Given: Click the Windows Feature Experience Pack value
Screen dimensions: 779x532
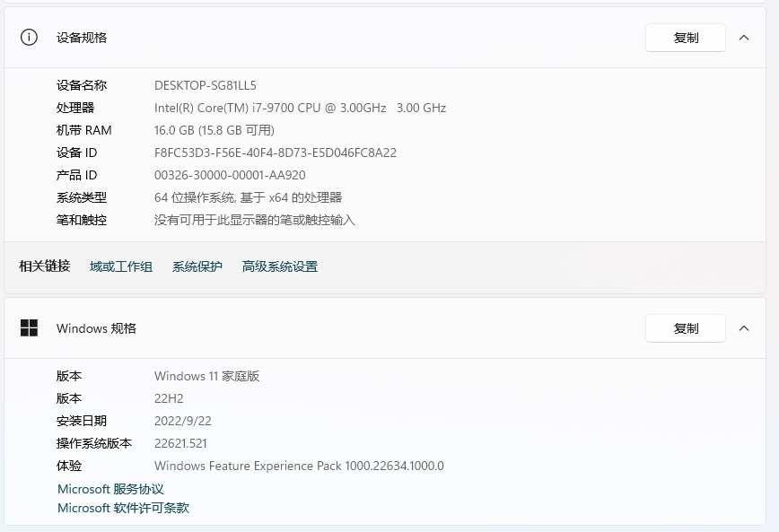Looking at the screenshot, I should tap(299, 466).
